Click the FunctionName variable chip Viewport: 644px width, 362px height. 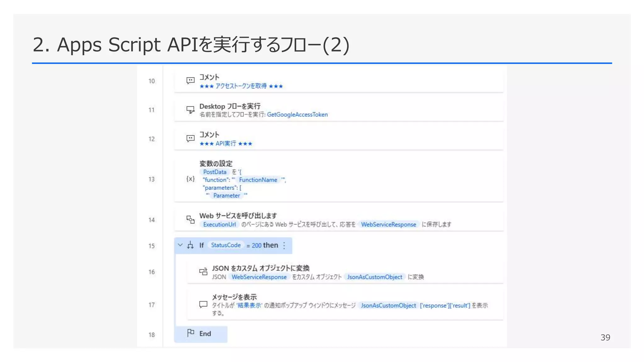[x=258, y=180]
